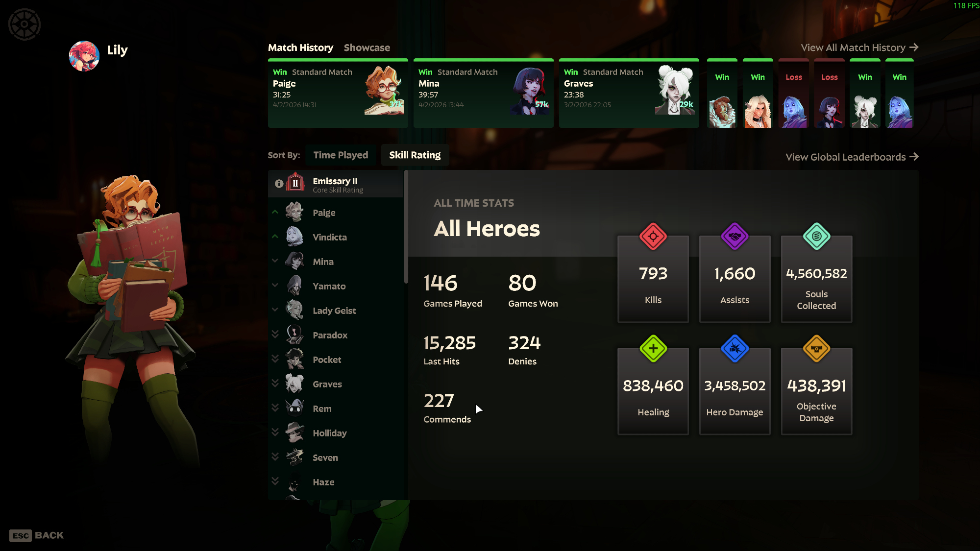
Task: Click the teal Souls Collected icon
Action: tap(816, 237)
